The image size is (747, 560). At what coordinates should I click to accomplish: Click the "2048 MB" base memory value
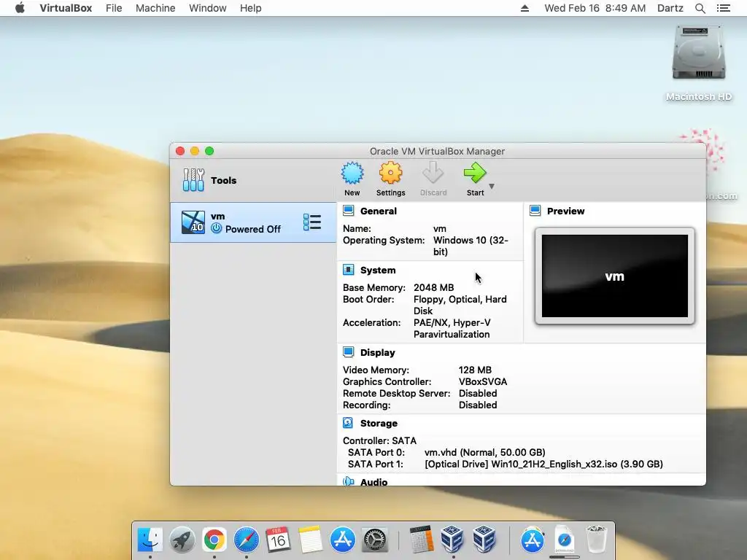tap(433, 287)
